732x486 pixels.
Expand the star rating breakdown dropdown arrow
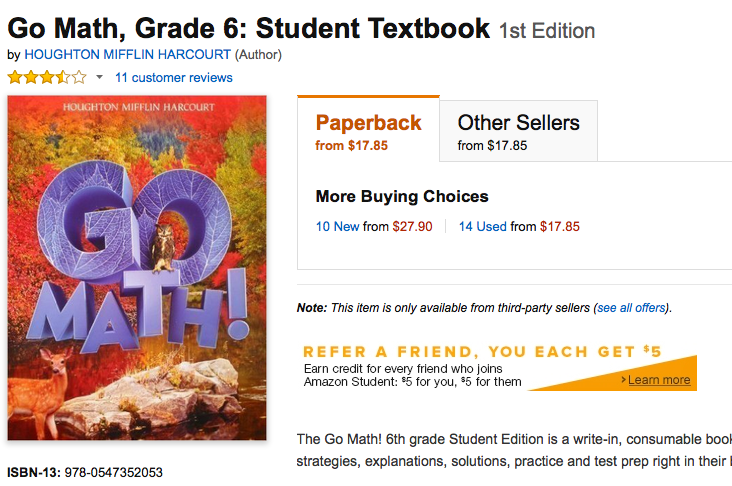(99, 78)
